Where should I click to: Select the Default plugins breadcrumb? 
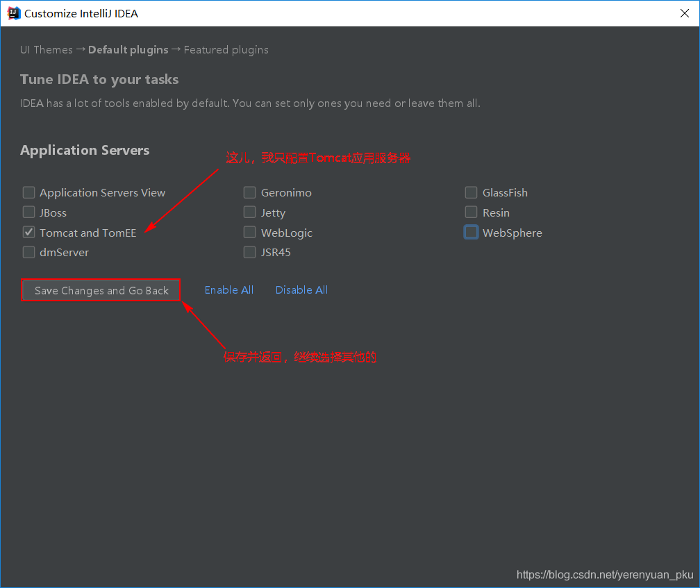coord(128,49)
